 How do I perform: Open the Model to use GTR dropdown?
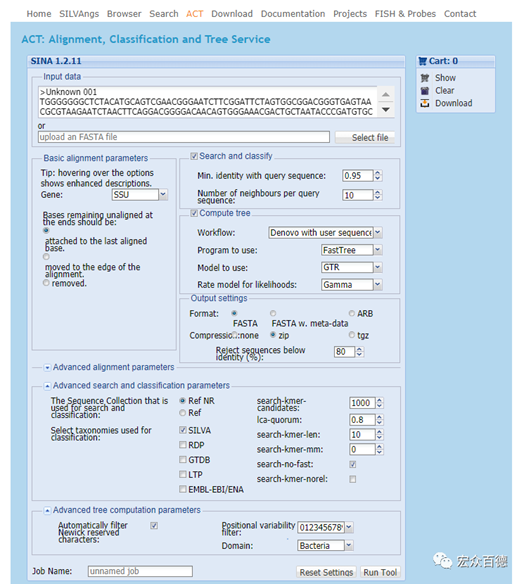click(x=378, y=267)
